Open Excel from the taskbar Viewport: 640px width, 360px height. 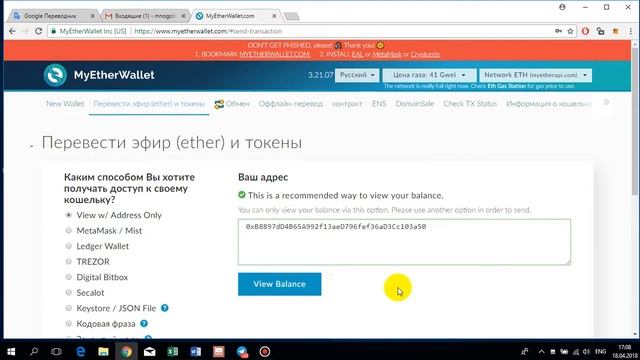pyautogui.click(x=173, y=351)
